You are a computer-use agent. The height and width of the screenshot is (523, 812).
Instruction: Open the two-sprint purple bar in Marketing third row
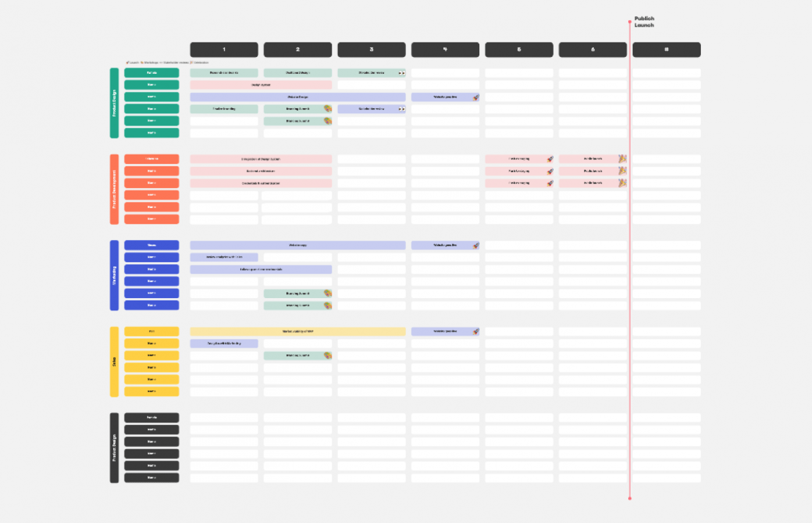pos(261,270)
